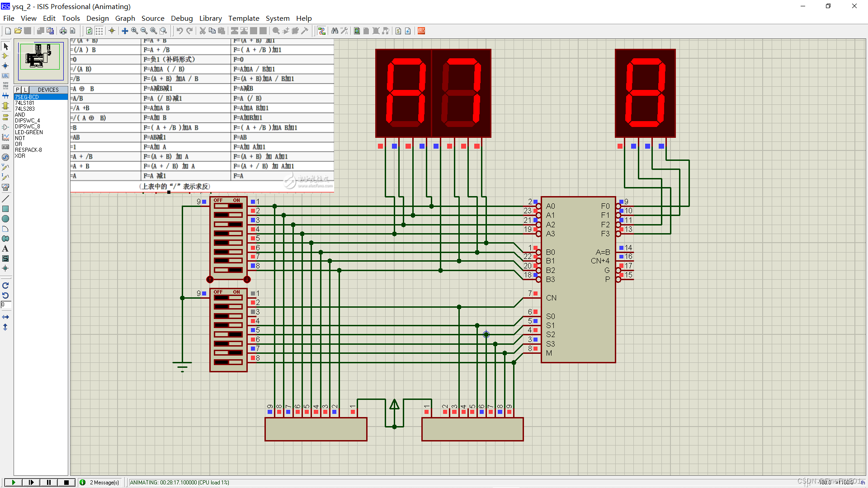The height and width of the screenshot is (488, 868).
Task: Click the P pick devices button
Action: coord(18,90)
